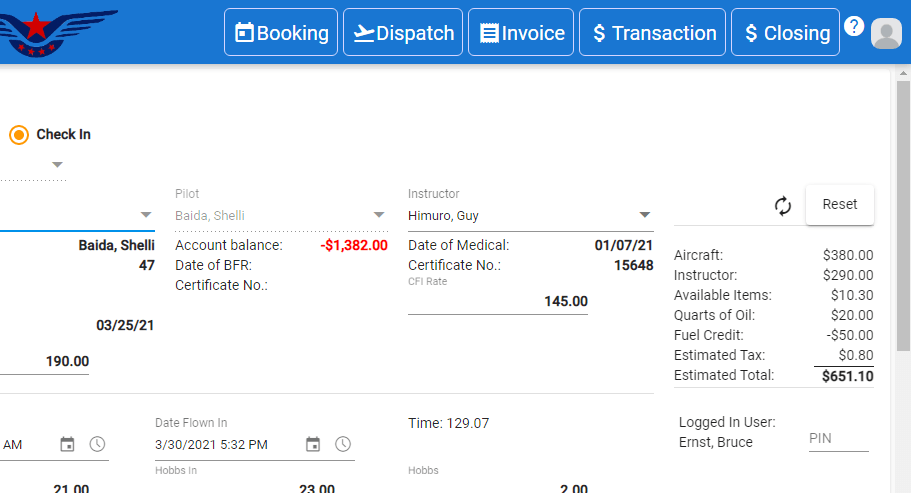The height and width of the screenshot is (493, 911).
Task: Open the help question mark icon
Action: coord(853,26)
